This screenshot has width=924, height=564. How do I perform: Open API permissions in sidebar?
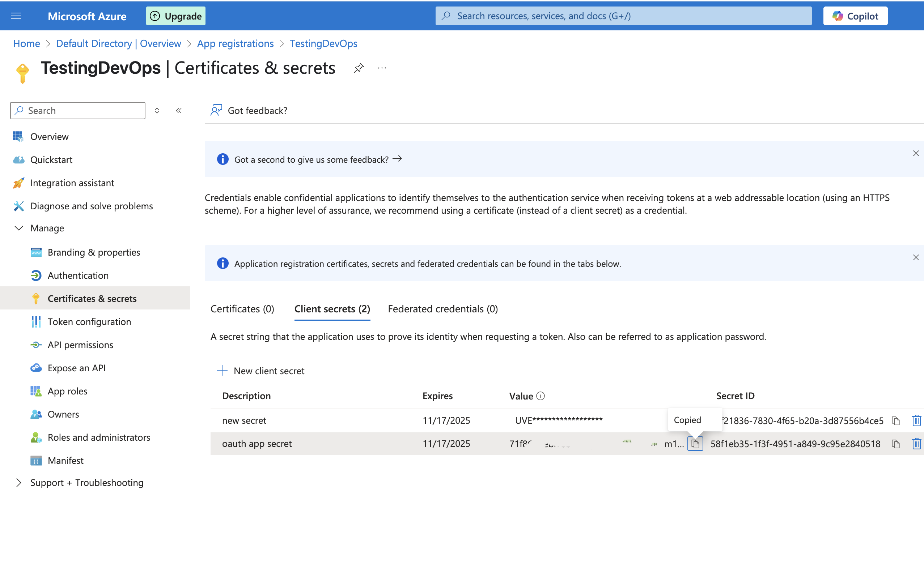(80, 345)
